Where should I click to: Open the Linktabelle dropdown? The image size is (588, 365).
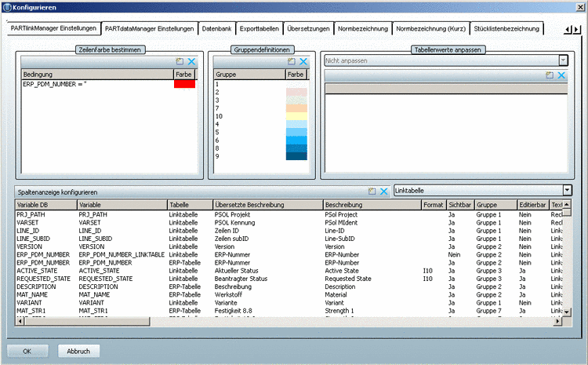[x=566, y=190]
